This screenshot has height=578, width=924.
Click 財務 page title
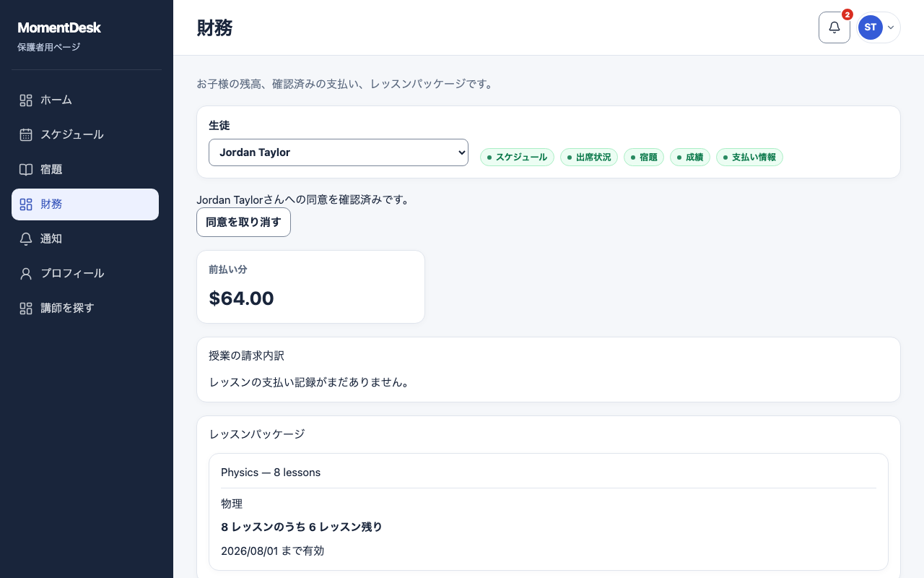(214, 28)
